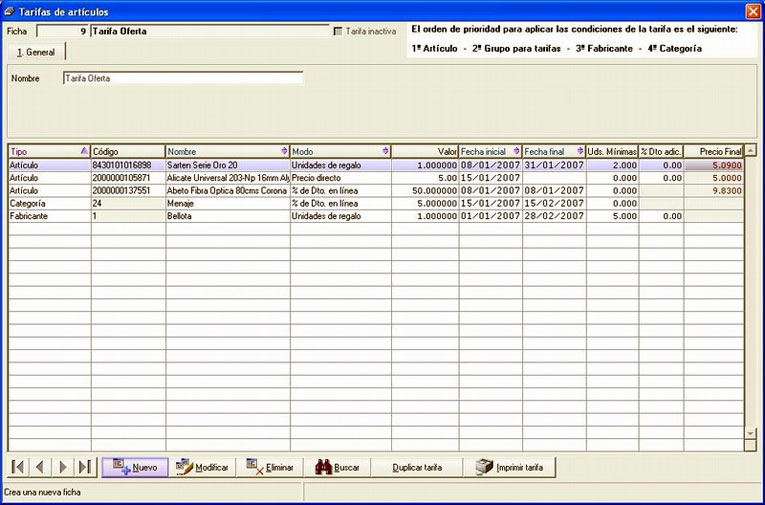
Task: Sort by the Tipo column header
Action: pos(49,151)
